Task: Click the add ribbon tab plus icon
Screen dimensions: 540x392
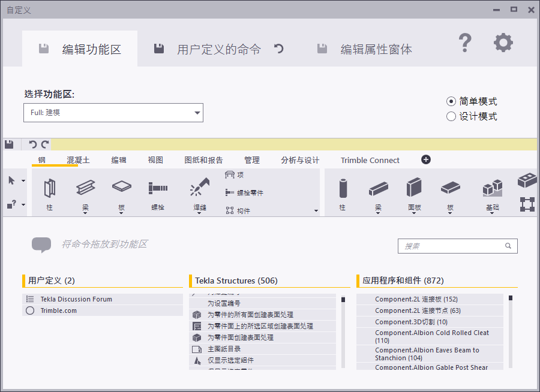Action: (x=426, y=159)
